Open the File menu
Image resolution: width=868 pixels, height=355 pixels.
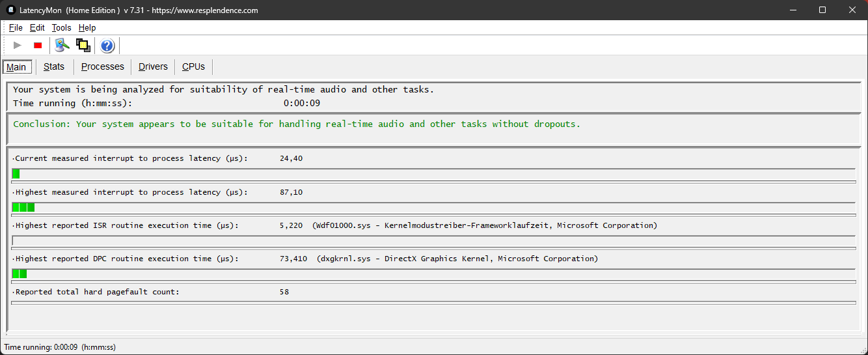point(16,27)
